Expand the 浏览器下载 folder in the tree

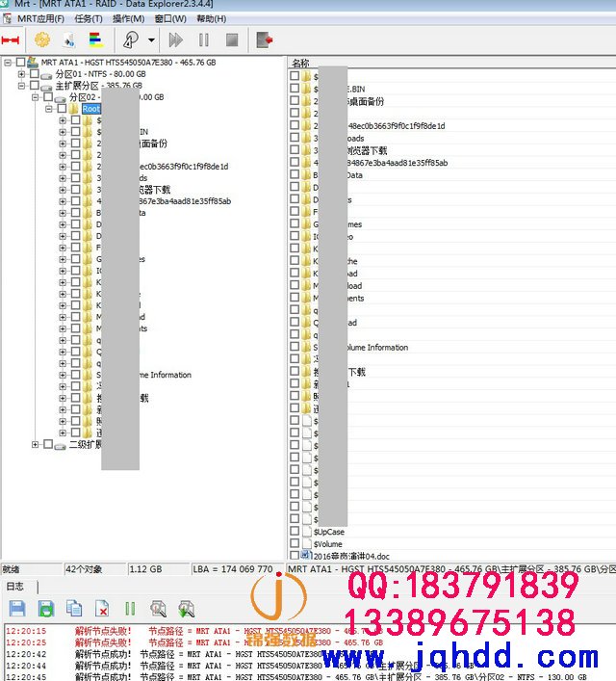[x=63, y=190]
